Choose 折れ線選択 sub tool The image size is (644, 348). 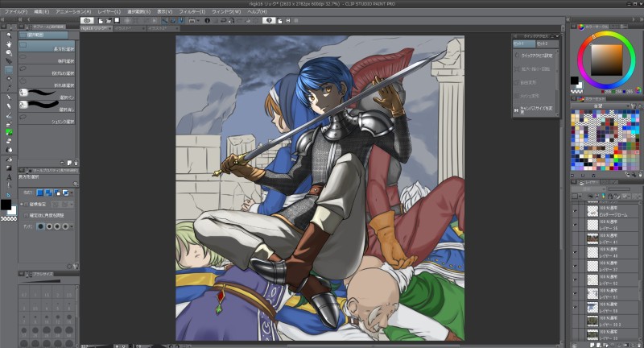tap(47, 83)
